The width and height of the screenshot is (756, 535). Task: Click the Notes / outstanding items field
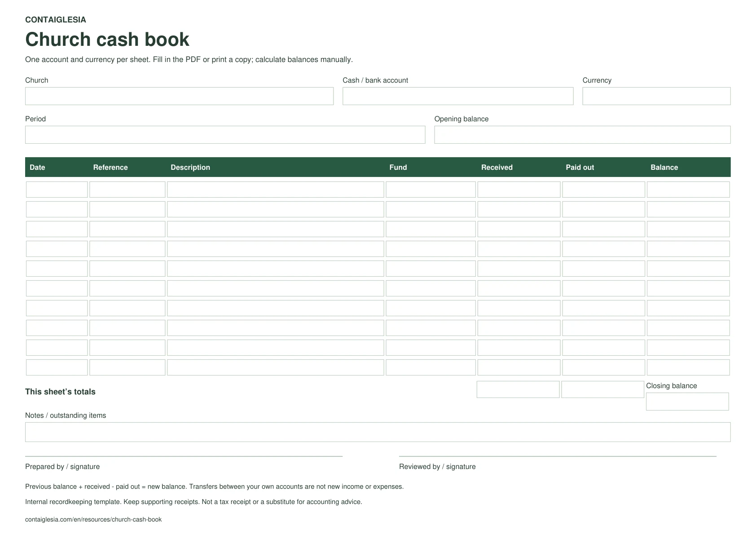[x=378, y=432]
